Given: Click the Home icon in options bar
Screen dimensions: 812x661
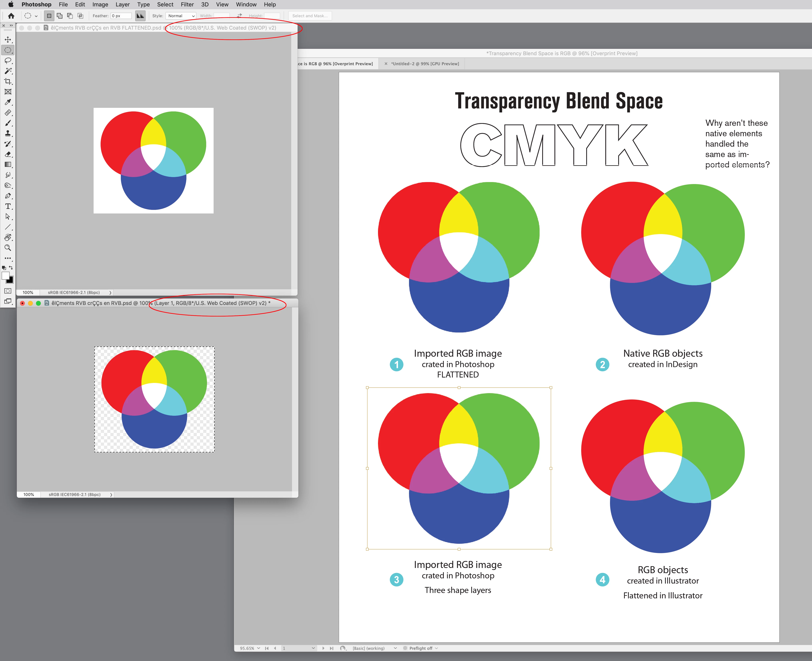Looking at the screenshot, I should tap(11, 16).
